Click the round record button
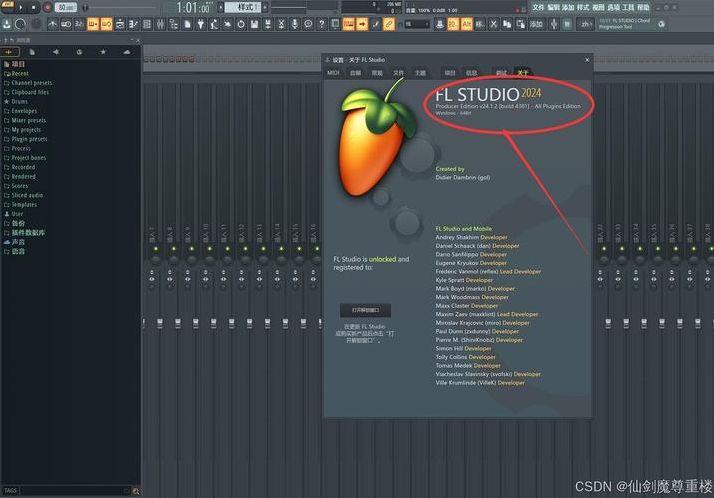The width and height of the screenshot is (714, 498). (47, 7)
